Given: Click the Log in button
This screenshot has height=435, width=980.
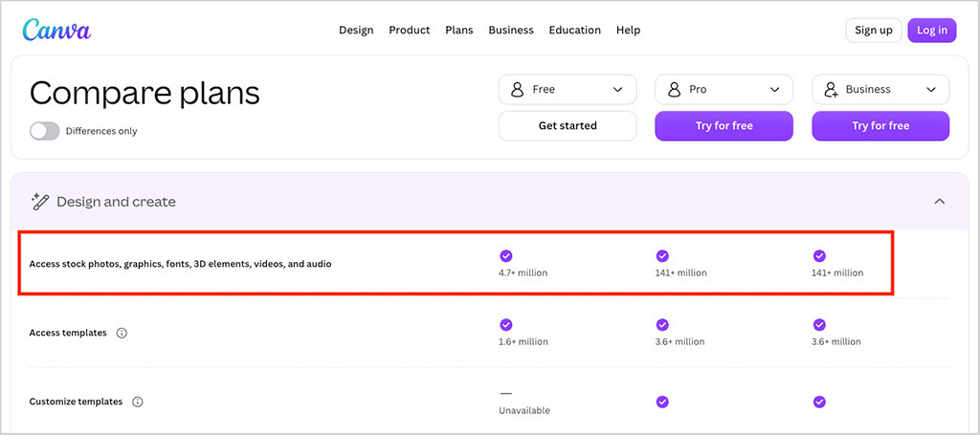Looking at the screenshot, I should 932,30.
